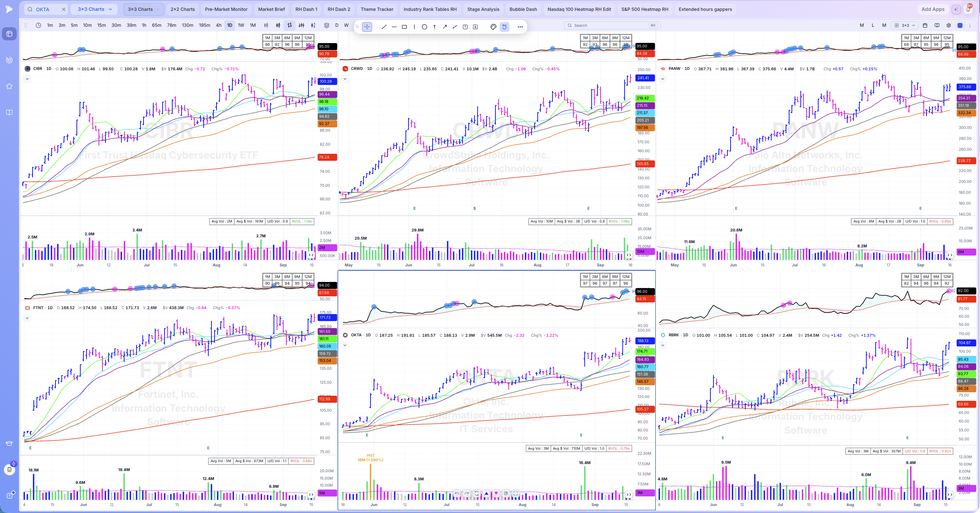Image resolution: width=980 pixels, height=513 pixels.
Task: Expand the PANW chart legend chevron
Action: (x=663, y=79)
